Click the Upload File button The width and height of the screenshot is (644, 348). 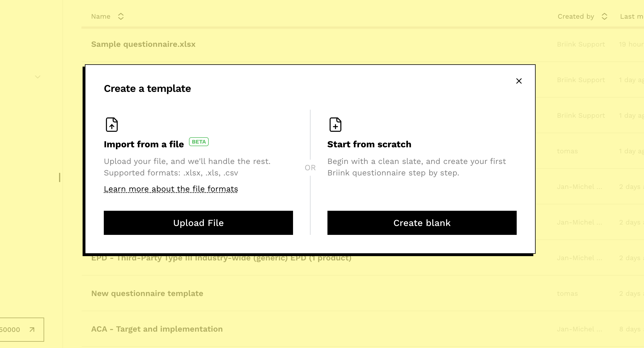198,223
